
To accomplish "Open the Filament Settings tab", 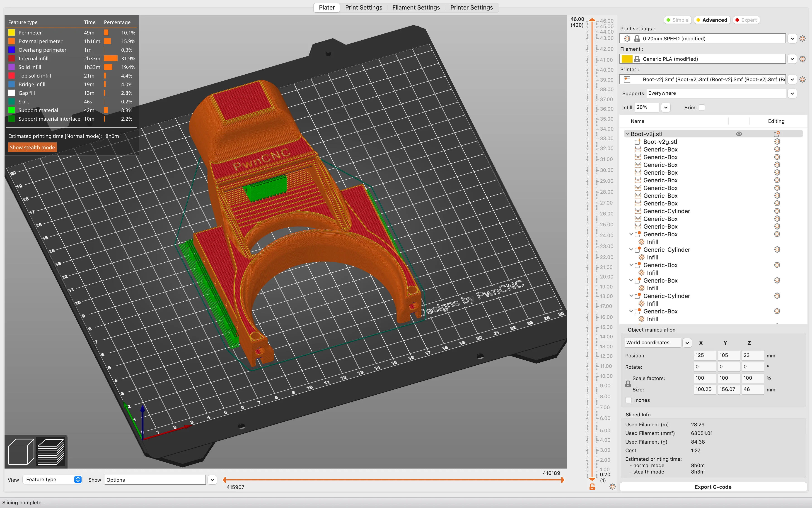I will [416, 7].
